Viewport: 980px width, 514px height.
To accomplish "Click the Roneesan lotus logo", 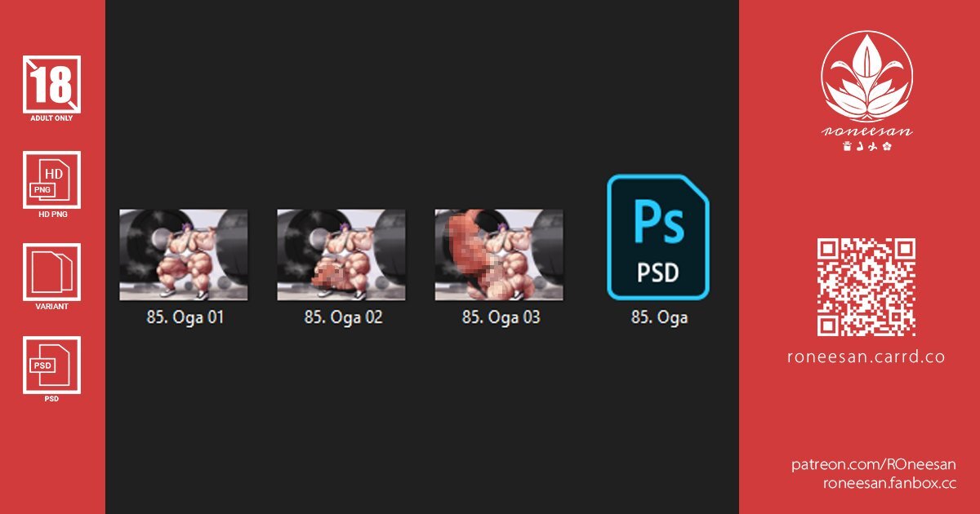I will click(866, 77).
